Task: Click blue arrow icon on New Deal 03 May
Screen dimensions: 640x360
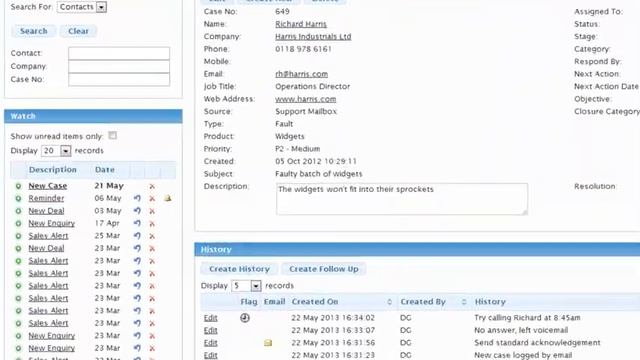Action: tap(137, 211)
